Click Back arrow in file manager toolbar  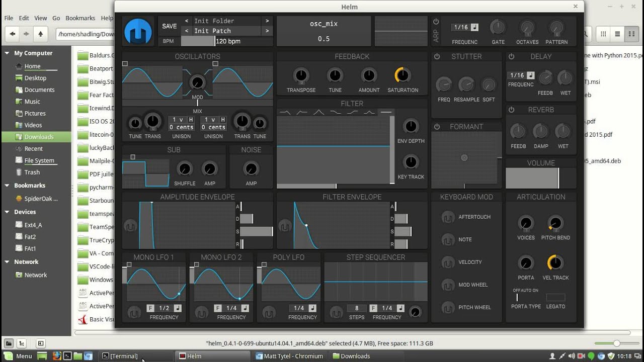13,34
